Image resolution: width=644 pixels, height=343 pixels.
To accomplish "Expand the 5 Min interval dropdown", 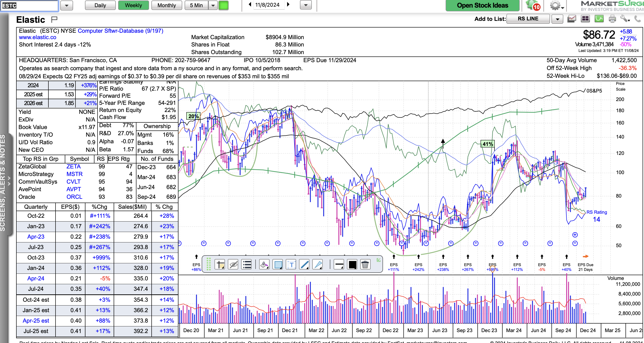I will coord(213,5).
